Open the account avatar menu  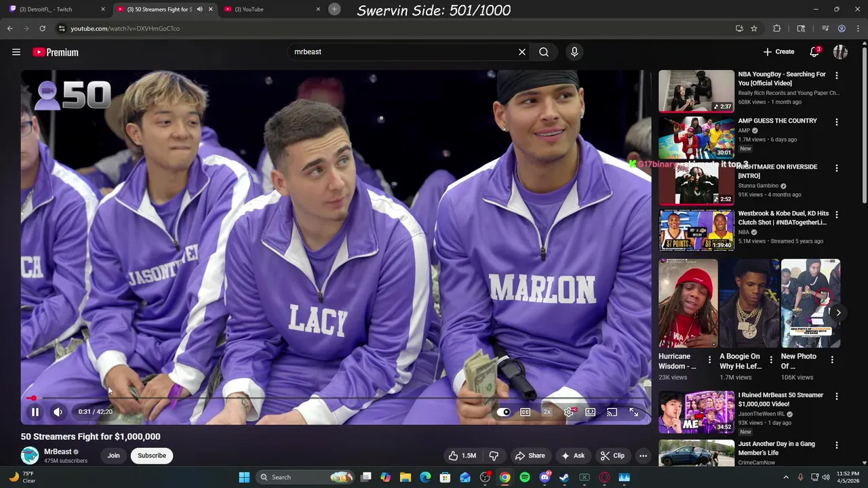[840, 52]
